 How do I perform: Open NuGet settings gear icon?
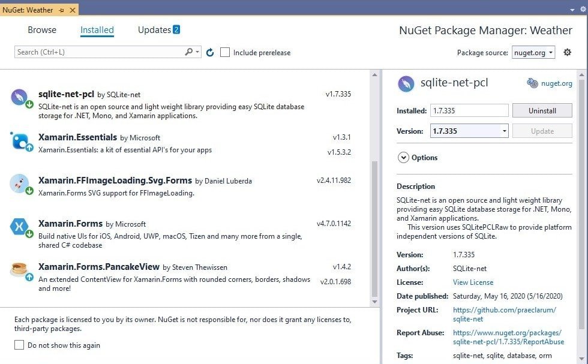[x=568, y=52]
